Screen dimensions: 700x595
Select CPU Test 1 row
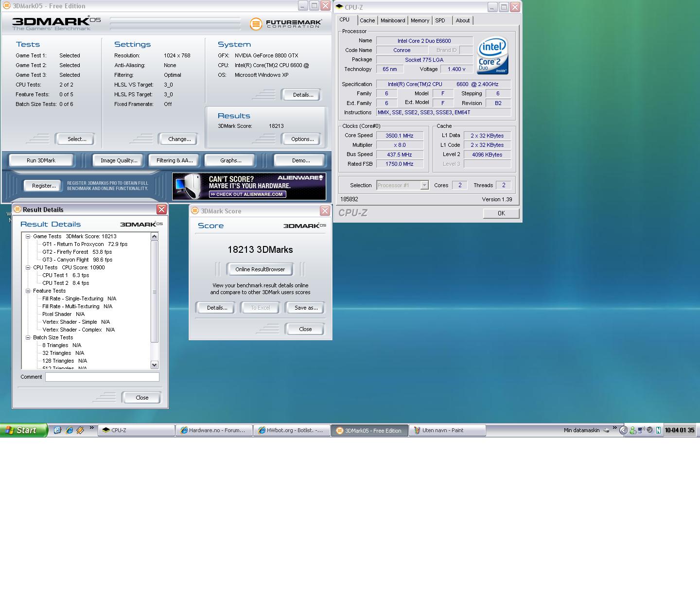pyautogui.click(x=66, y=275)
